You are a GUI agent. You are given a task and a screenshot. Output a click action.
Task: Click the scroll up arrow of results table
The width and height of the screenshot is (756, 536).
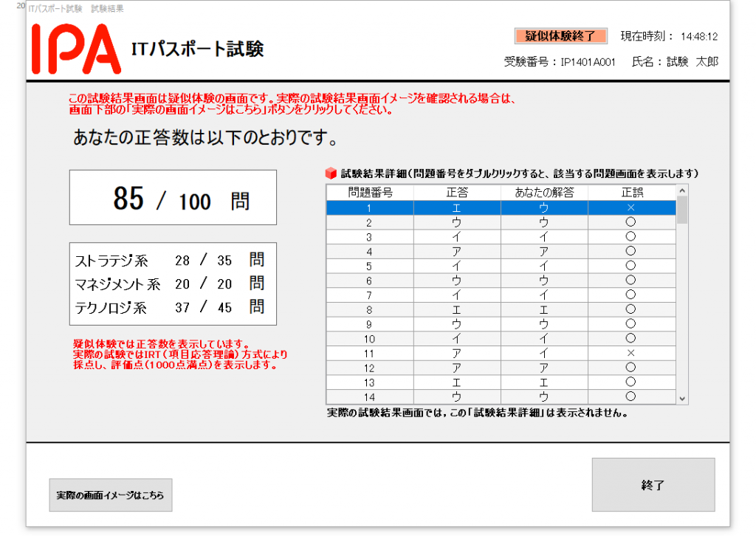pyautogui.click(x=682, y=191)
